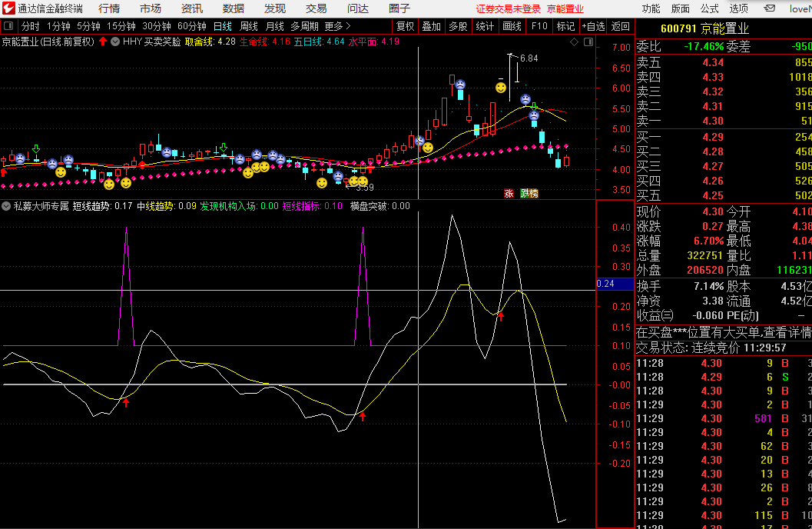Switch to the 分时 chart tab
Viewport: 812px width, 529px height.
tap(30, 26)
